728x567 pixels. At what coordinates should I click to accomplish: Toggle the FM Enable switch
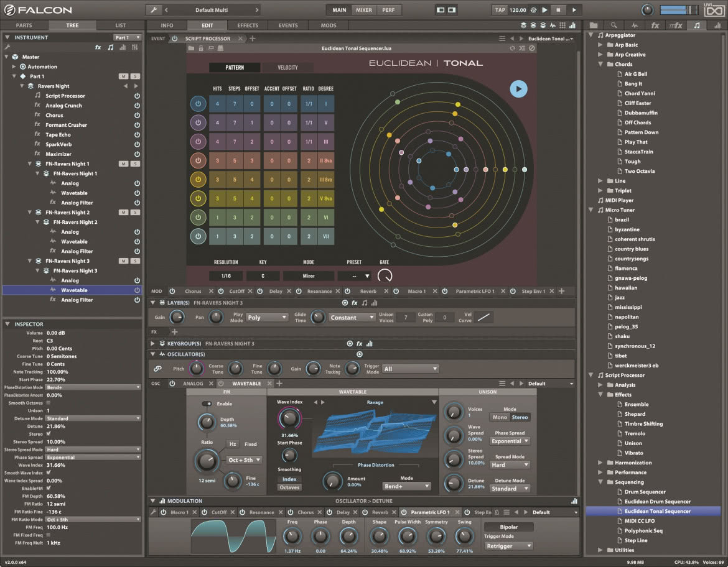pos(207,403)
